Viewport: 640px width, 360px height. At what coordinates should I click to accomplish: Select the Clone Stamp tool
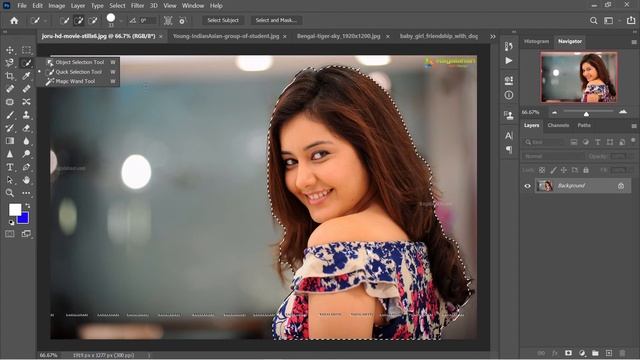coord(27,115)
